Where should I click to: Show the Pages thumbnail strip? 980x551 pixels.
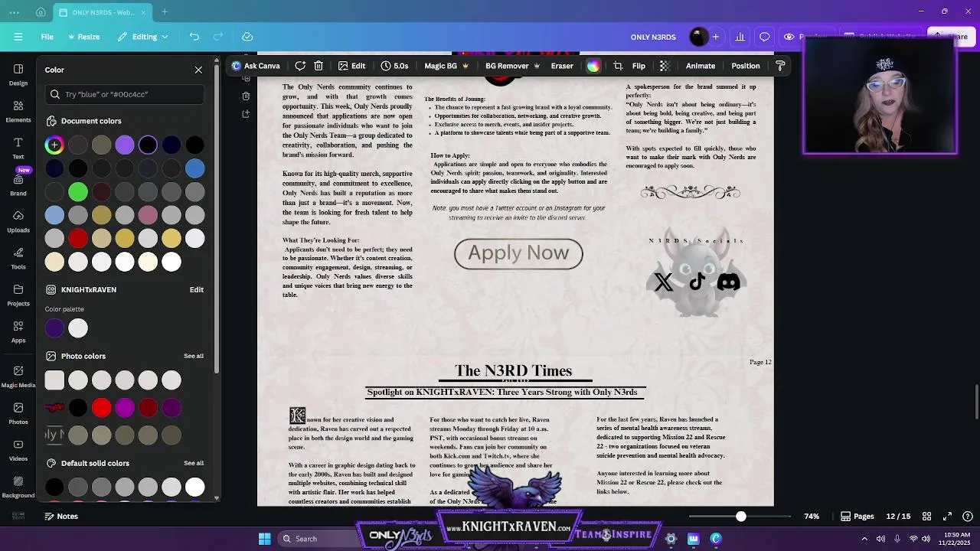(x=857, y=517)
